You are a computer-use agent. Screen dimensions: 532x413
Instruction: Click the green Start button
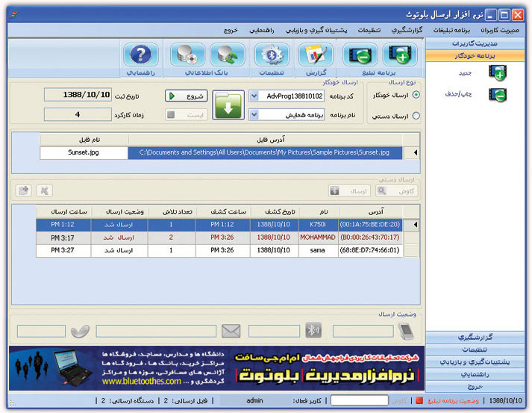point(187,96)
